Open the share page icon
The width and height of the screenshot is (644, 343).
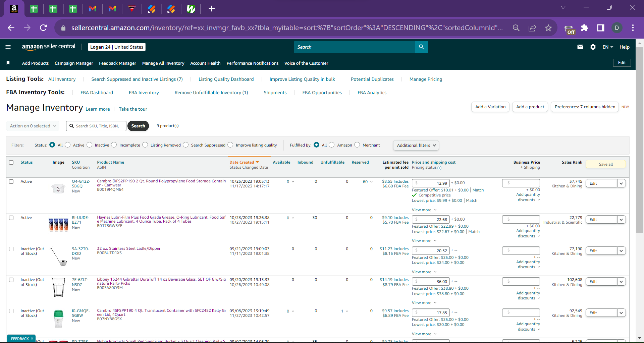(532, 28)
